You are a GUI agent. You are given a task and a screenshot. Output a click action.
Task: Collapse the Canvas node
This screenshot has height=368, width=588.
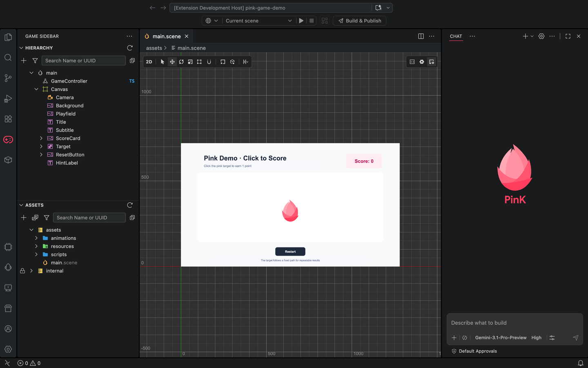[36, 89]
